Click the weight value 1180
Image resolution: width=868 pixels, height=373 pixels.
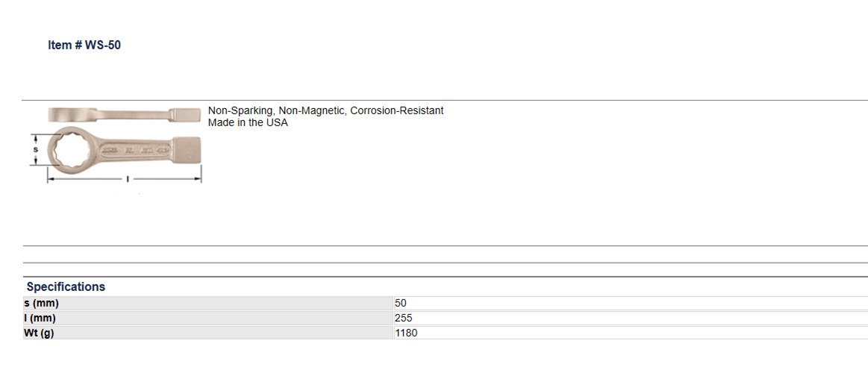tap(406, 333)
